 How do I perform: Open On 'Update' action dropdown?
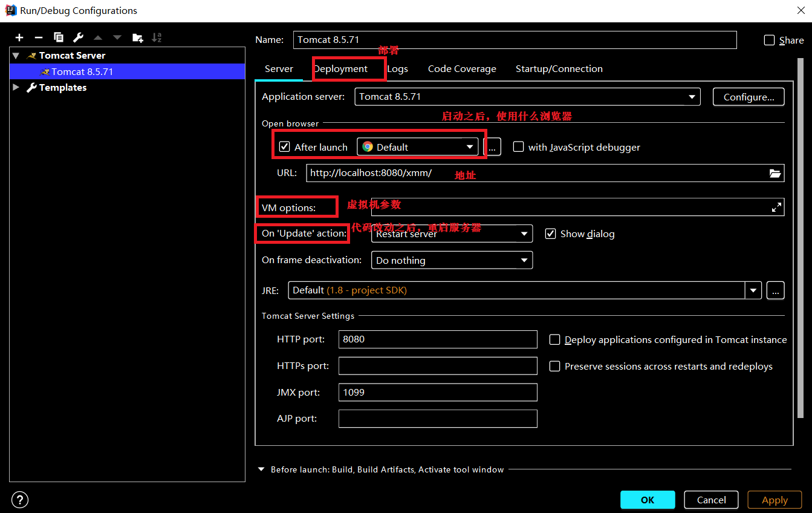(x=452, y=234)
